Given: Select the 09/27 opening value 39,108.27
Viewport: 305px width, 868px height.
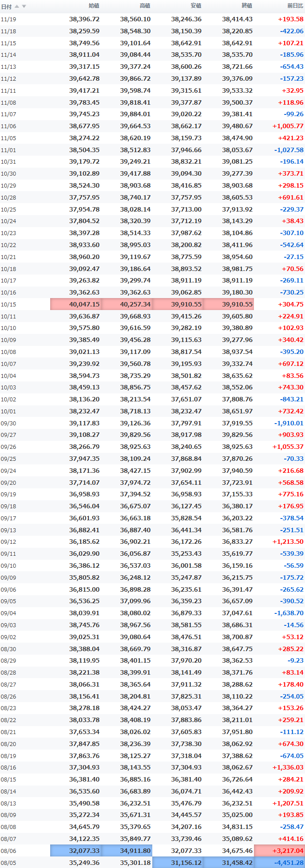Looking at the screenshot, I should point(84,435).
